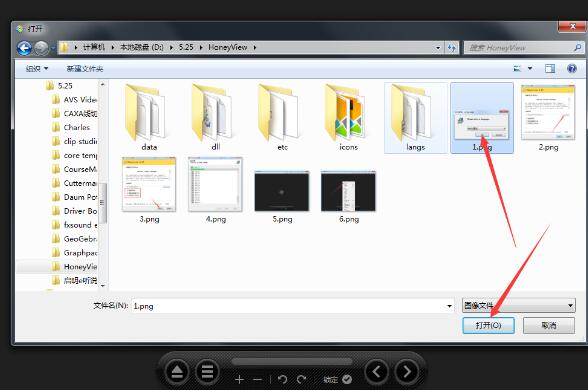
Task: Open the HoneyView menu list icon
Action: [x=207, y=372]
